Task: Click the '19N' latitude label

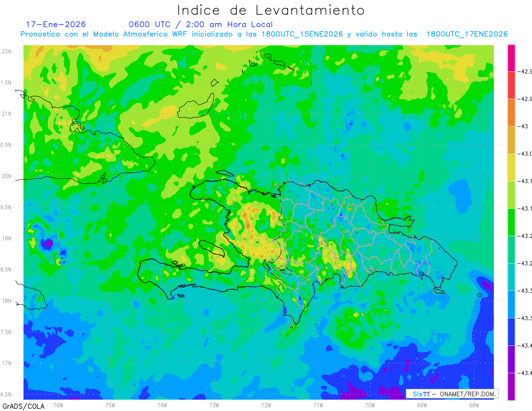Action: (x=7, y=239)
